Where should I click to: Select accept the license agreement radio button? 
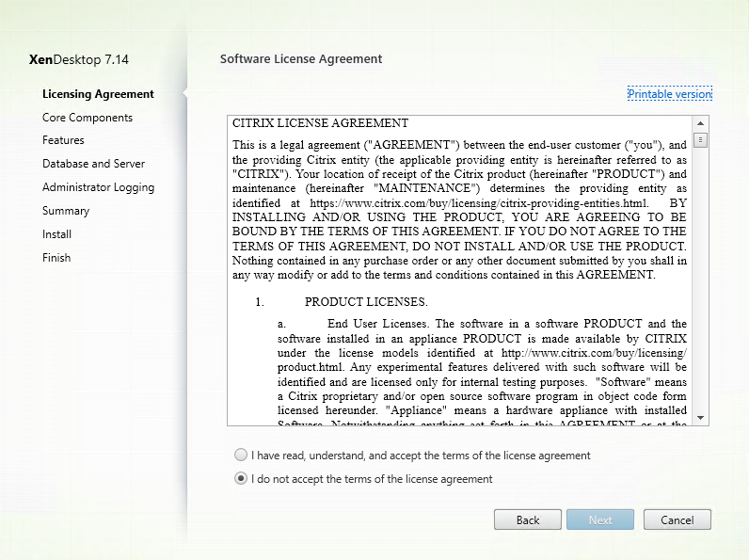pyautogui.click(x=241, y=455)
